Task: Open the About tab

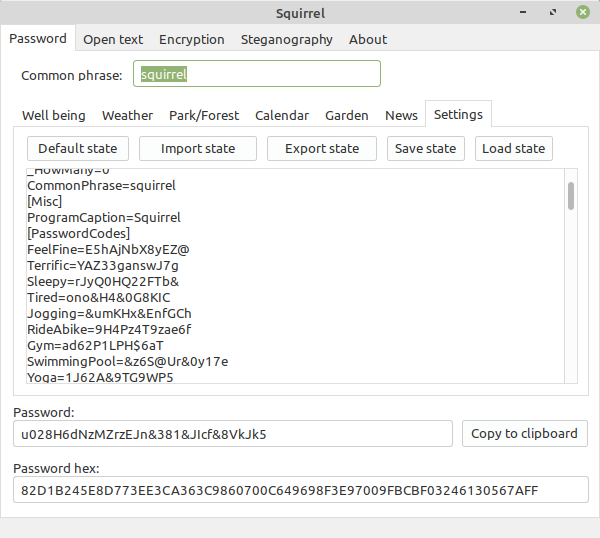Action: 368,39
